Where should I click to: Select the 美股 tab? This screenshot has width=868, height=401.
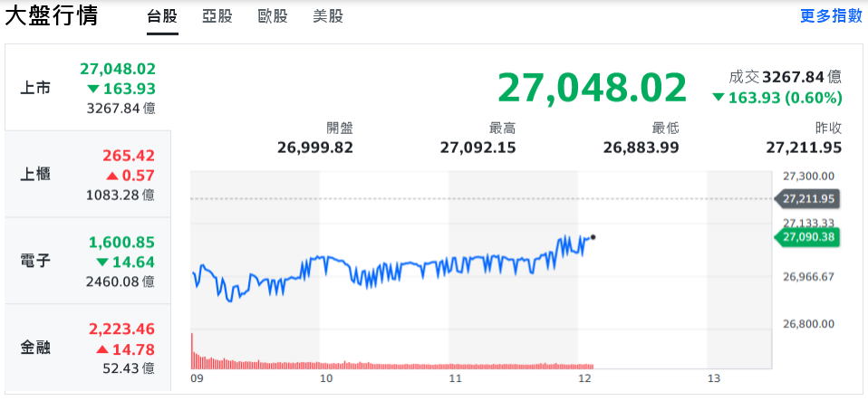[327, 16]
